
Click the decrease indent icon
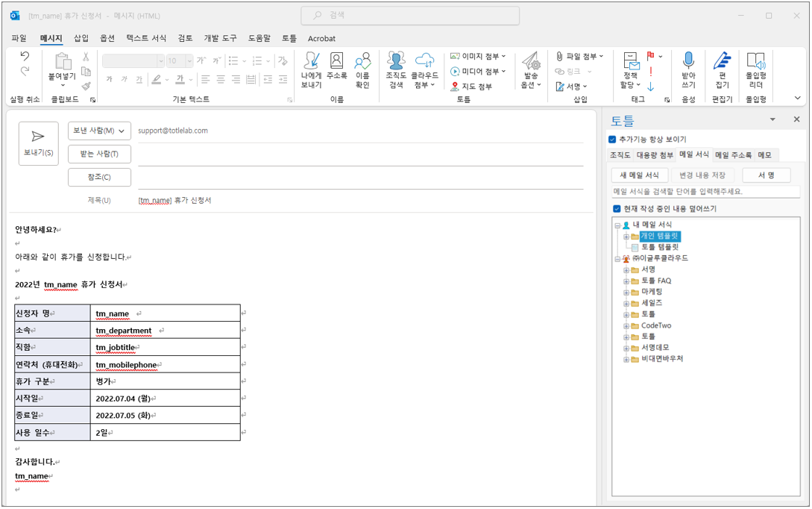tap(268, 79)
